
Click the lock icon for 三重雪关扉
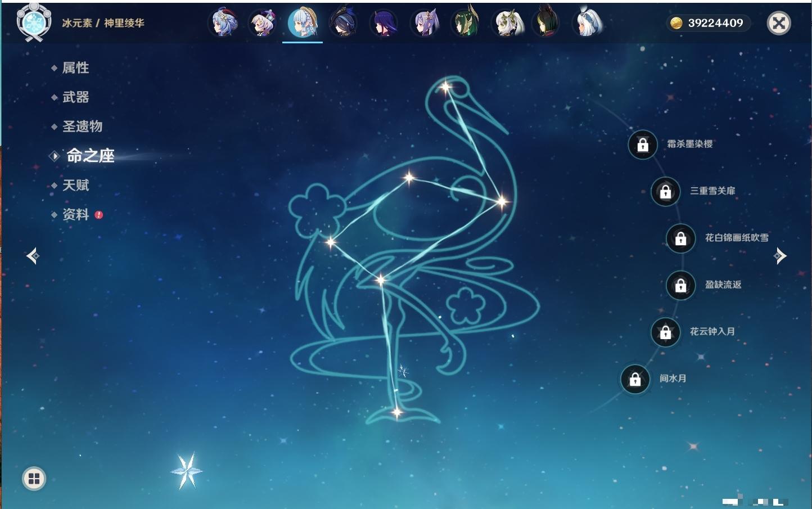point(665,191)
